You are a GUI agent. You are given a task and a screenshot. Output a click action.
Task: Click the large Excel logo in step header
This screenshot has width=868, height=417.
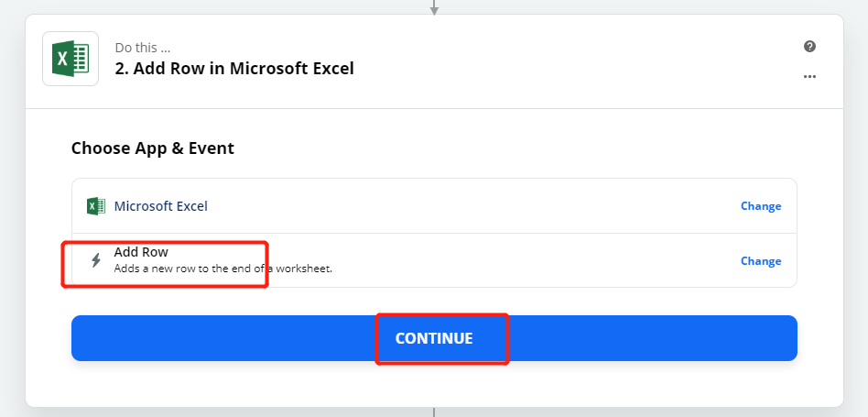point(71,59)
